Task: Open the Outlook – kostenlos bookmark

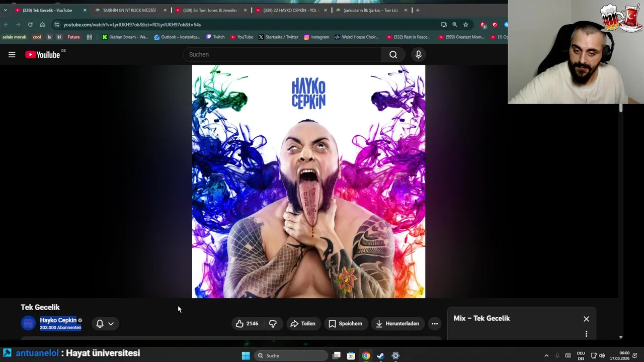Action: (x=177, y=37)
